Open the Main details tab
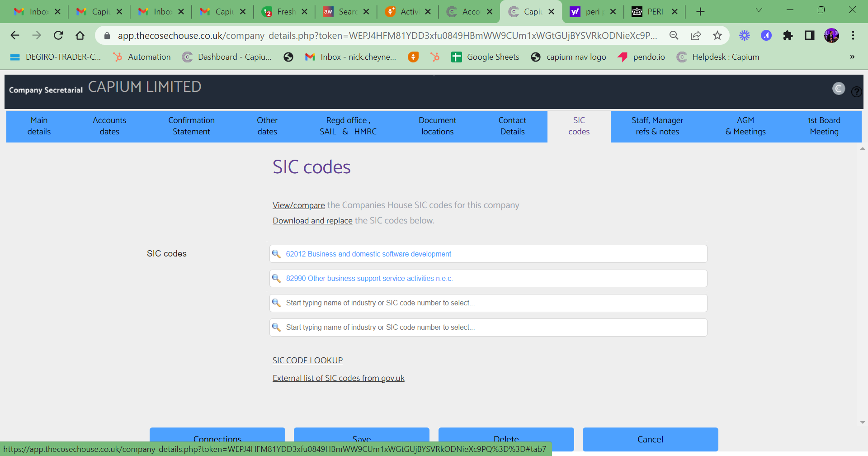This screenshot has width=868, height=456. (x=39, y=126)
